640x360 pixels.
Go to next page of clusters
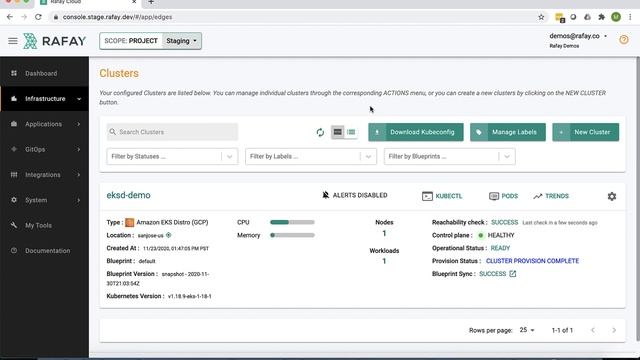pos(614,330)
